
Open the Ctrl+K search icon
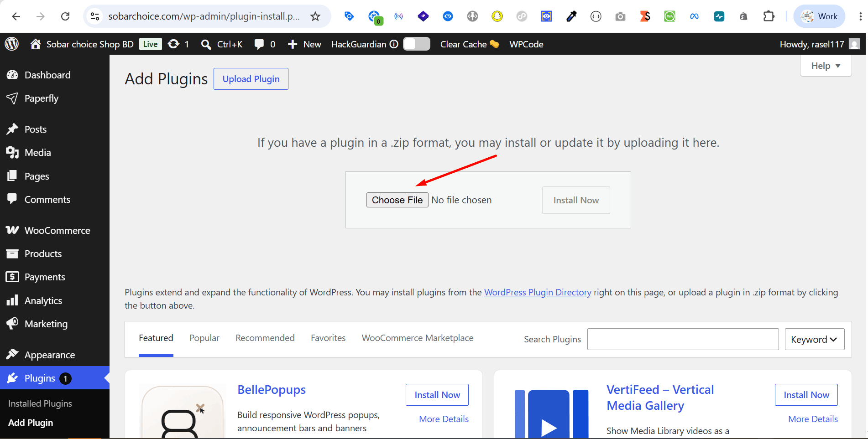point(206,44)
